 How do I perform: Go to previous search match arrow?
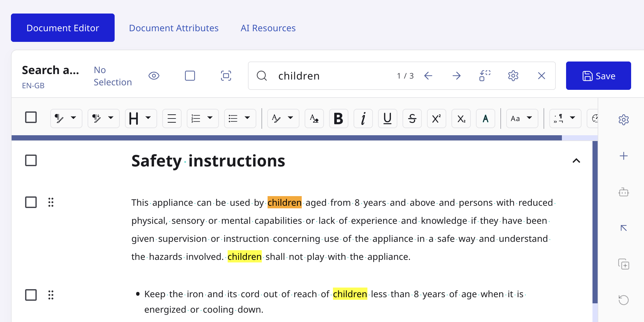(x=428, y=76)
